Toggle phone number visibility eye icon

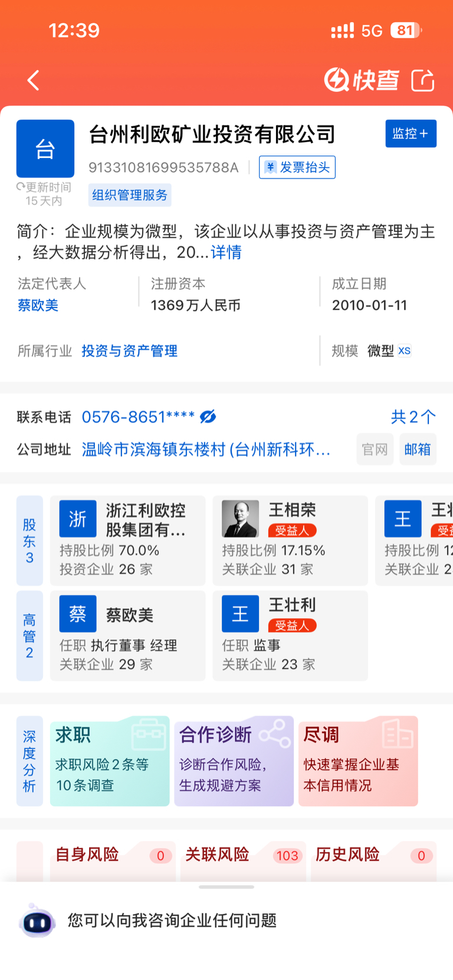208,417
